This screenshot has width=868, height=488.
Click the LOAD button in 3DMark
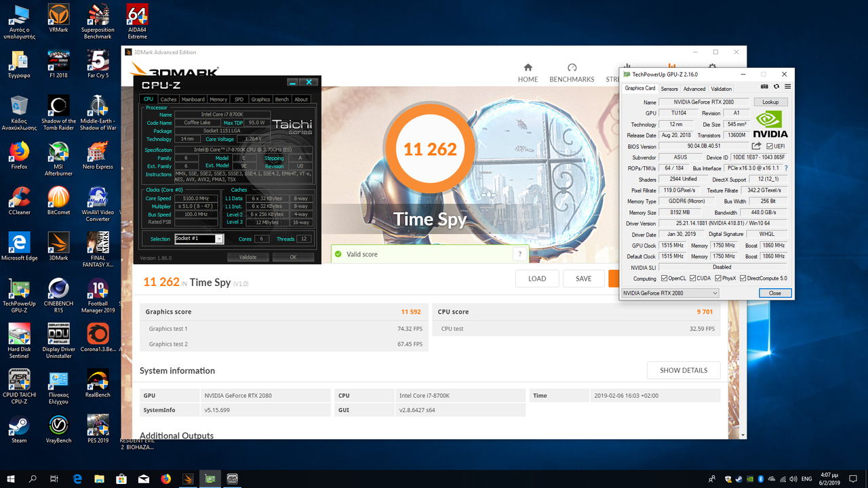537,279
